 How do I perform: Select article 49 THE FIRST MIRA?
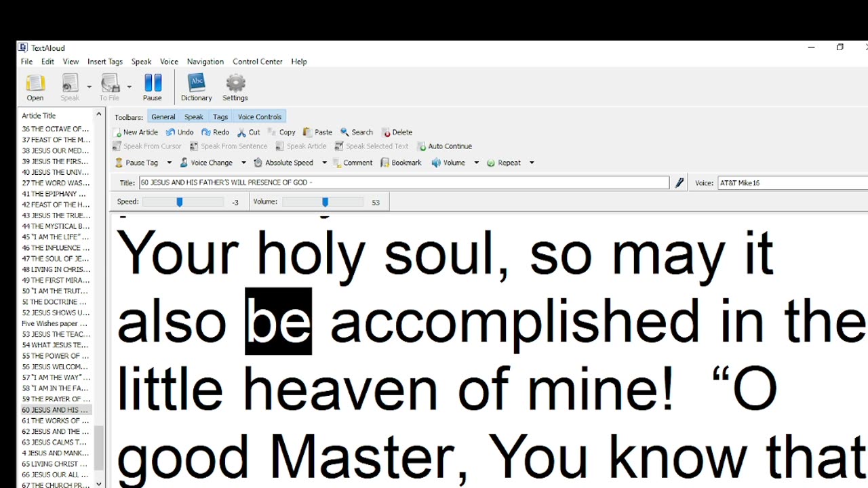[56, 280]
